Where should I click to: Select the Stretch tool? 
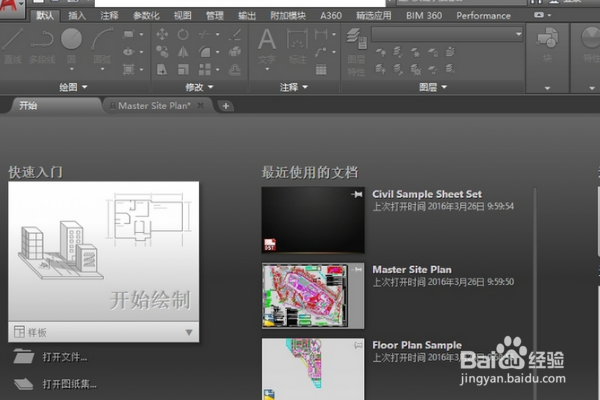point(162,69)
